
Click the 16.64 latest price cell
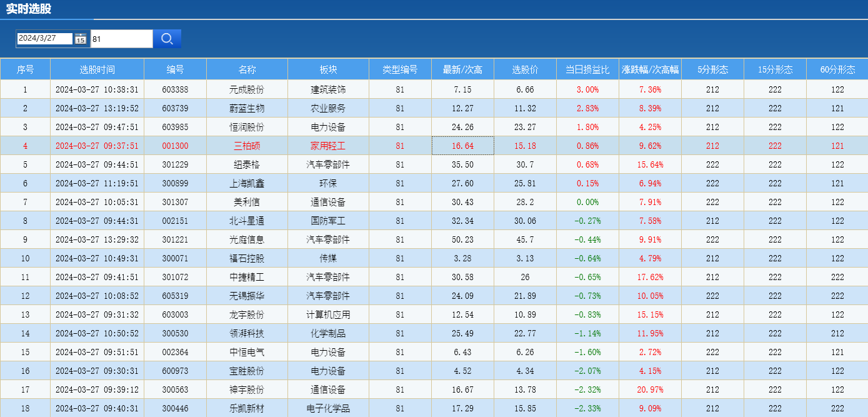tap(462, 146)
